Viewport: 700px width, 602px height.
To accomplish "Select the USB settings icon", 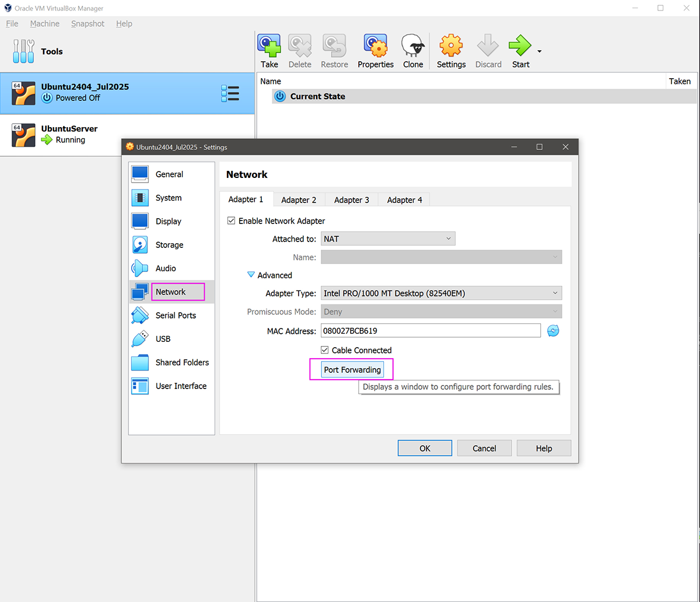I will [140, 339].
